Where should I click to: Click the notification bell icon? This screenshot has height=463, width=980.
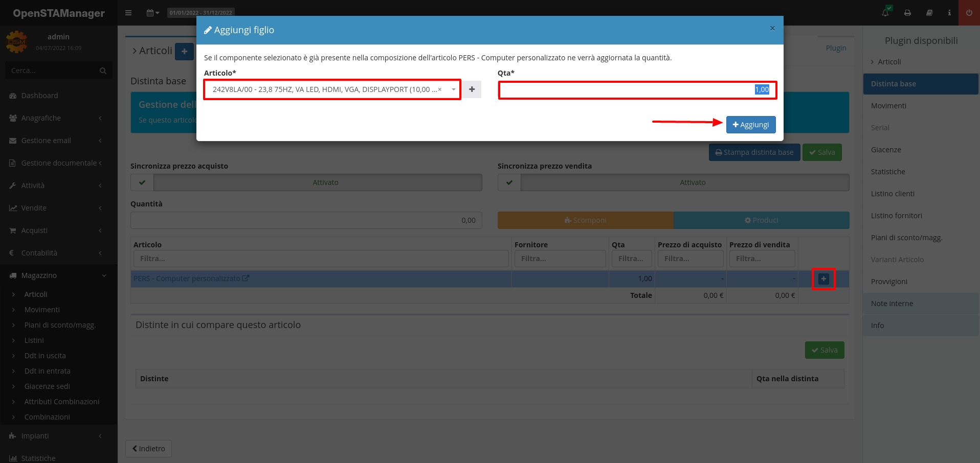(x=885, y=13)
